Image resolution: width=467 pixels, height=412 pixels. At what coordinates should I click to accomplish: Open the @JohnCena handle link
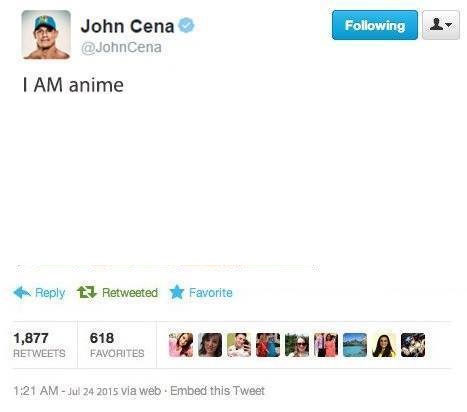point(121,47)
